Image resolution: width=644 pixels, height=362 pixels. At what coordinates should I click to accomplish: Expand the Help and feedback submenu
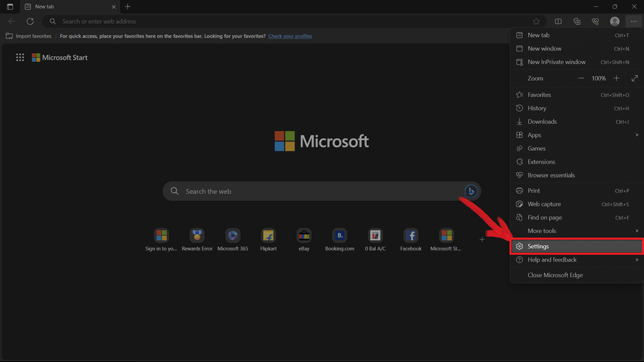[576, 260]
